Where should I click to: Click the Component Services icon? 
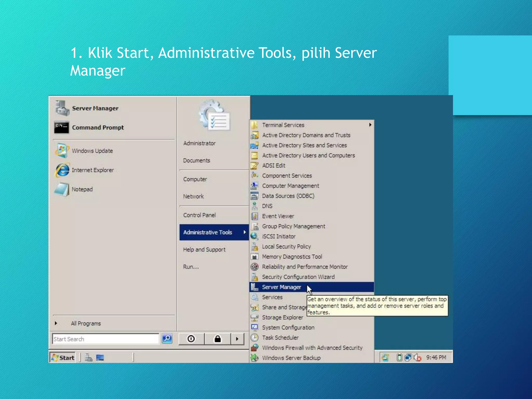pyautogui.click(x=255, y=176)
